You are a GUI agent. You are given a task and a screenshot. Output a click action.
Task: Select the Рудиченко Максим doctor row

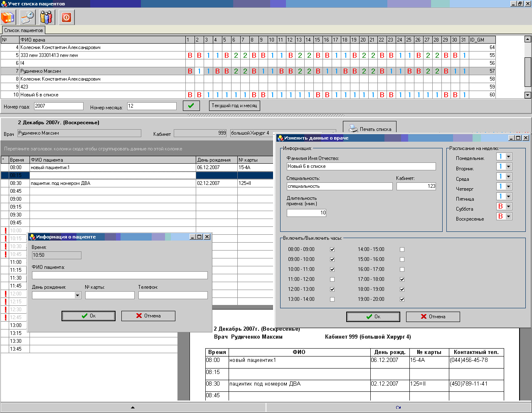pos(248,71)
